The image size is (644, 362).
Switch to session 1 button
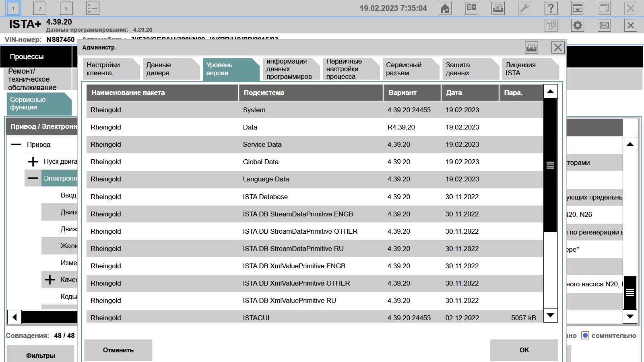click(13, 8)
